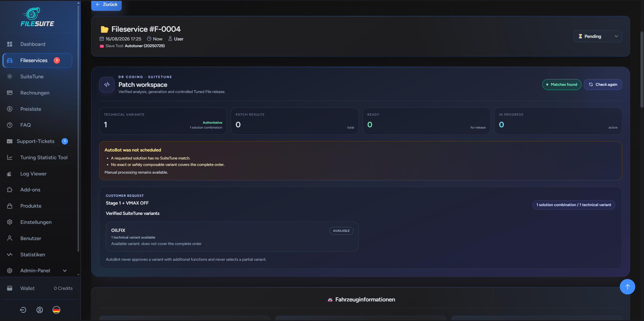This screenshot has width=644, height=321.
Task: Click the scroll-to-top arrow button
Action: pyautogui.click(x=627, y=287)
